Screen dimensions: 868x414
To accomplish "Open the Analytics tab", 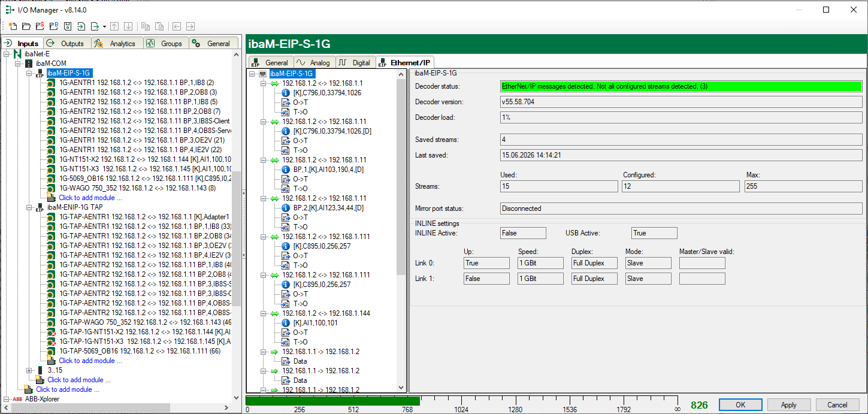I will point(117,43).
